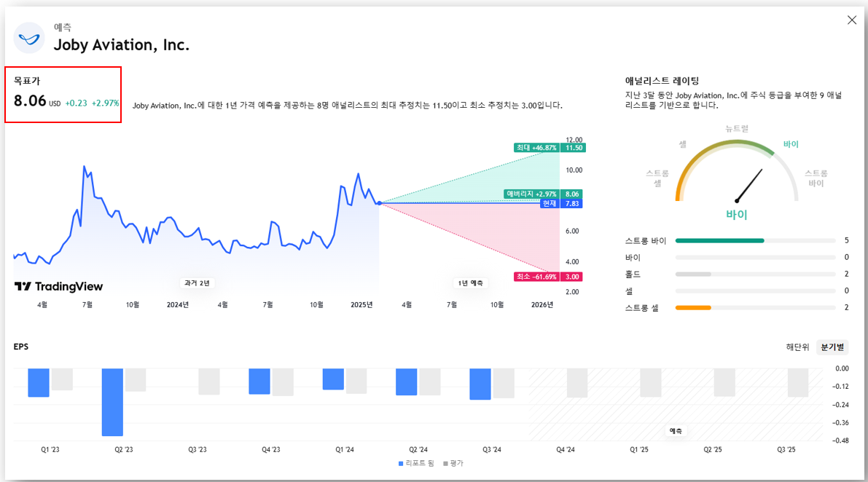Click the 뉴트럴 gauge label
This screenshot has height=482, width=868.
point(737,129)
